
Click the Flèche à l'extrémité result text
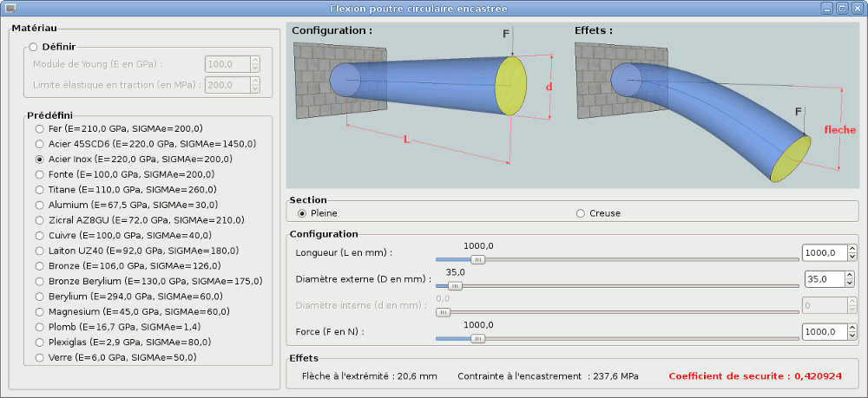(x=370, y=376)
